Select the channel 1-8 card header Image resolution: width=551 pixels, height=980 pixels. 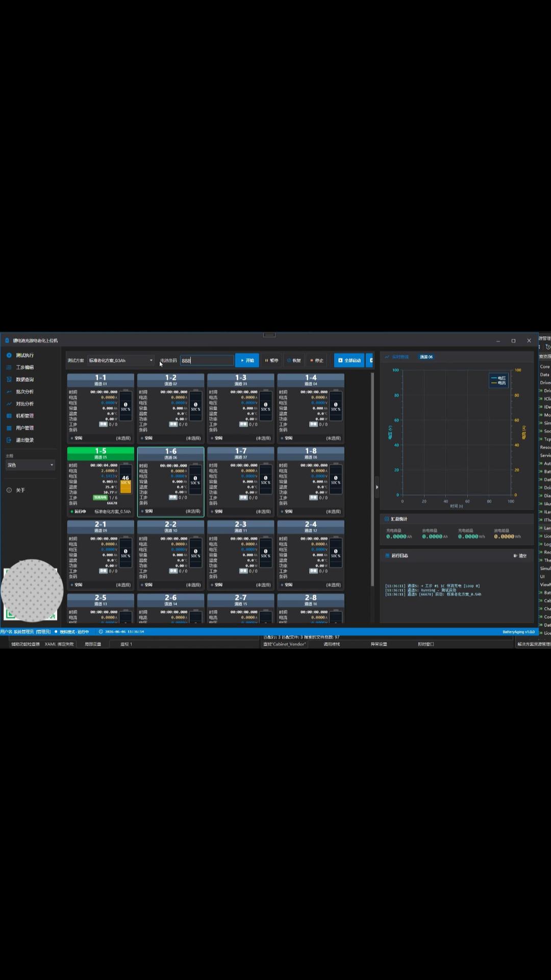click(x=311, y=454)
